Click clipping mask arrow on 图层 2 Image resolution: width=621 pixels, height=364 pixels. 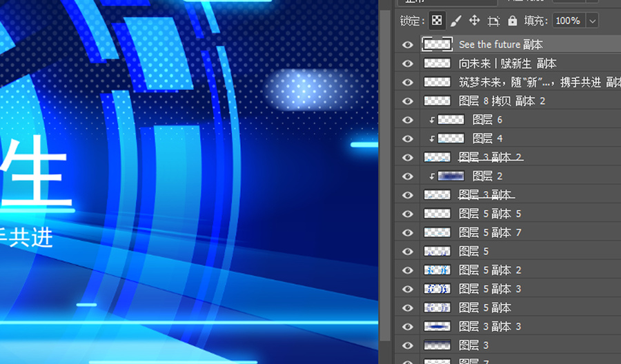(x=432, y=176)
